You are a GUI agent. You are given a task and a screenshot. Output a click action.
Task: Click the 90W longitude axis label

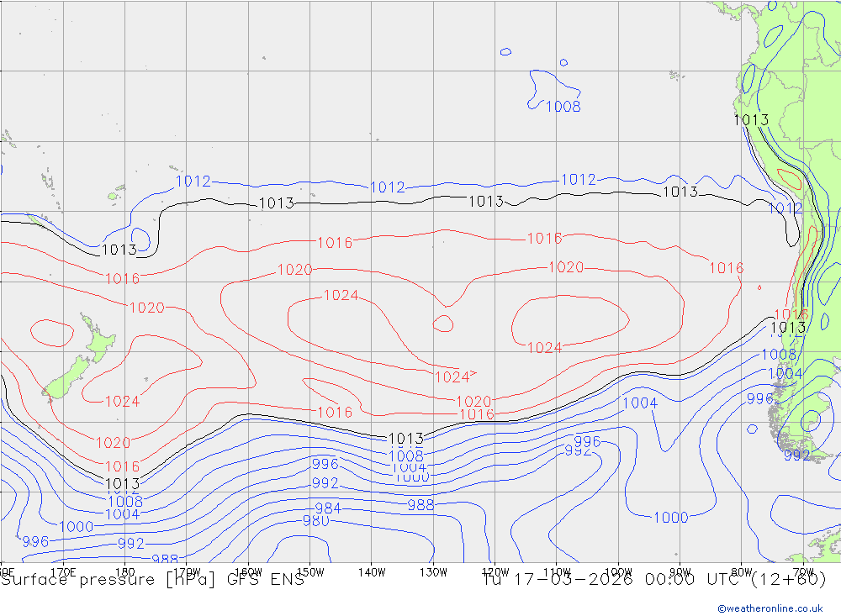tap(680, 572)
